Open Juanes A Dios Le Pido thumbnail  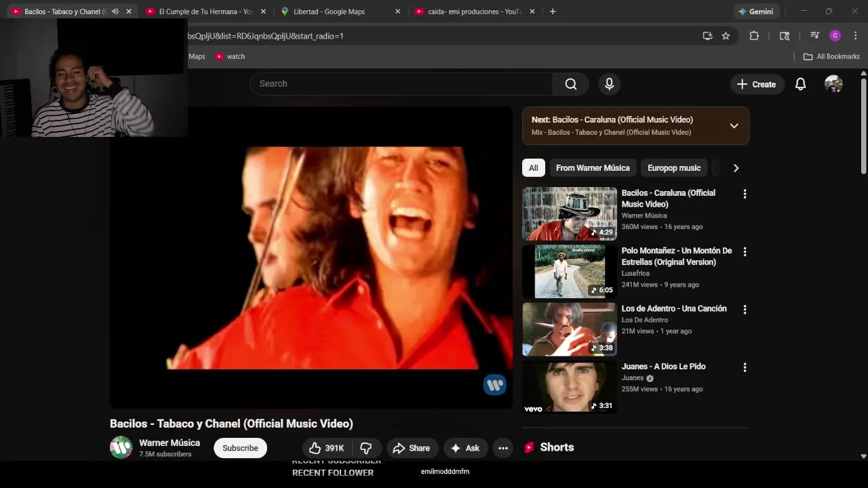tap(570, 387)
